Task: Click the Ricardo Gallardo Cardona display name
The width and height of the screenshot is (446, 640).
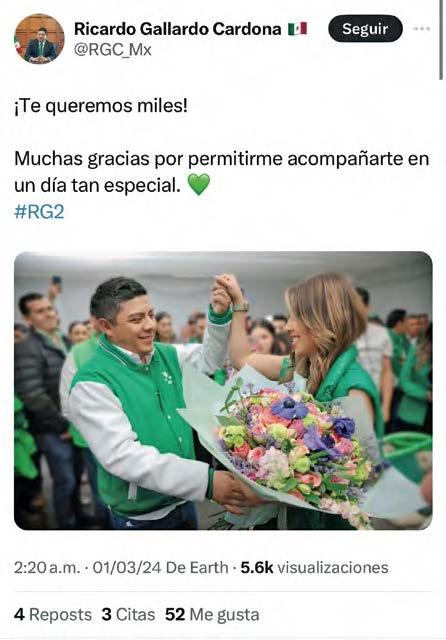Action: point(178,29)
